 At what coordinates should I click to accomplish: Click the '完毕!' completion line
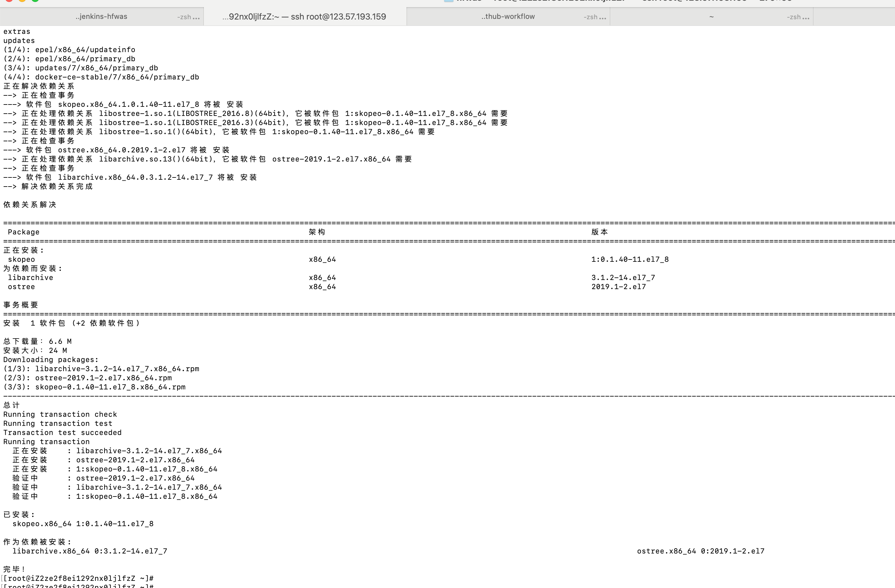click(14, 569)
